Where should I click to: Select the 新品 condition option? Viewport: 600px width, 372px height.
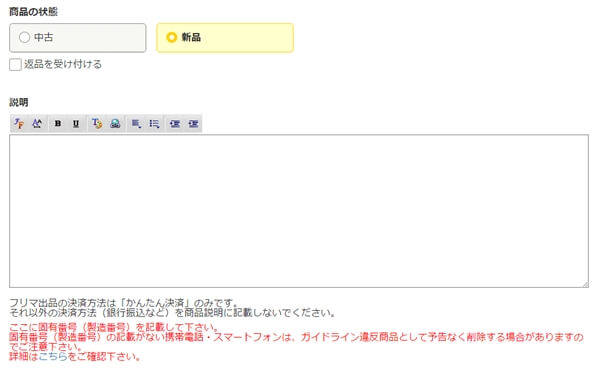pyautogui.click(x=225, y=38)
